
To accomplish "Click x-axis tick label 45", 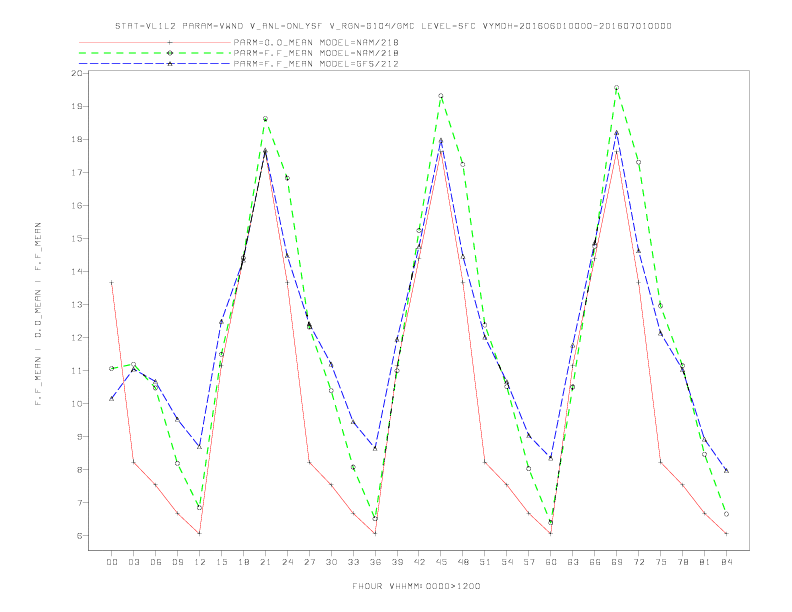I will 441,562.
